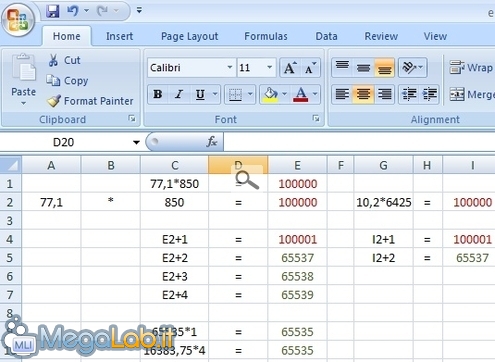The image size is (495, 362).
Task: Undo the last action
Action: pyautogui.click(x=72, y=11)
